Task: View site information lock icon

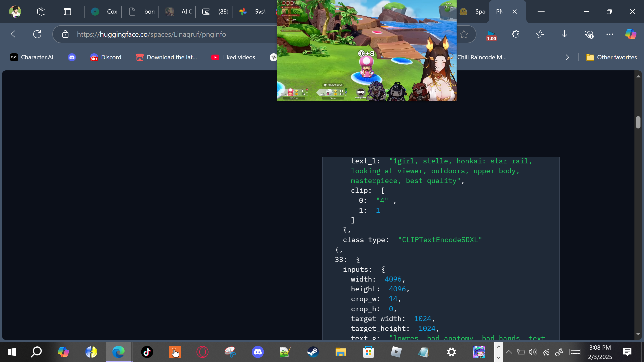Action: click(x=65, y=34)
